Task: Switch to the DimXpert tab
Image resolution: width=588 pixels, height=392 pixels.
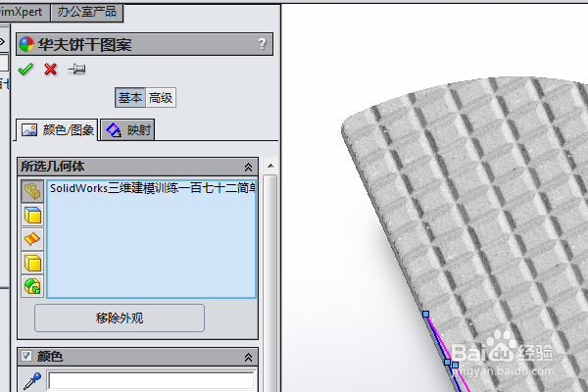Action: (x=24, y=12)
